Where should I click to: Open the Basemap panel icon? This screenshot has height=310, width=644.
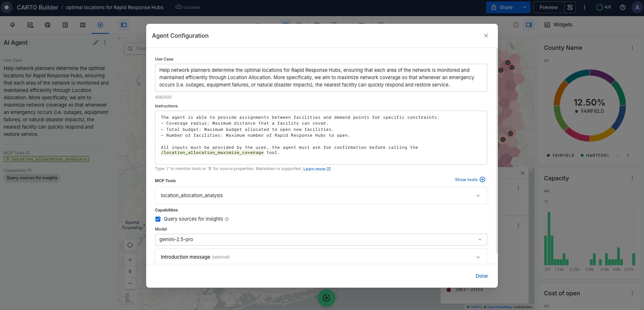[83, 25]
